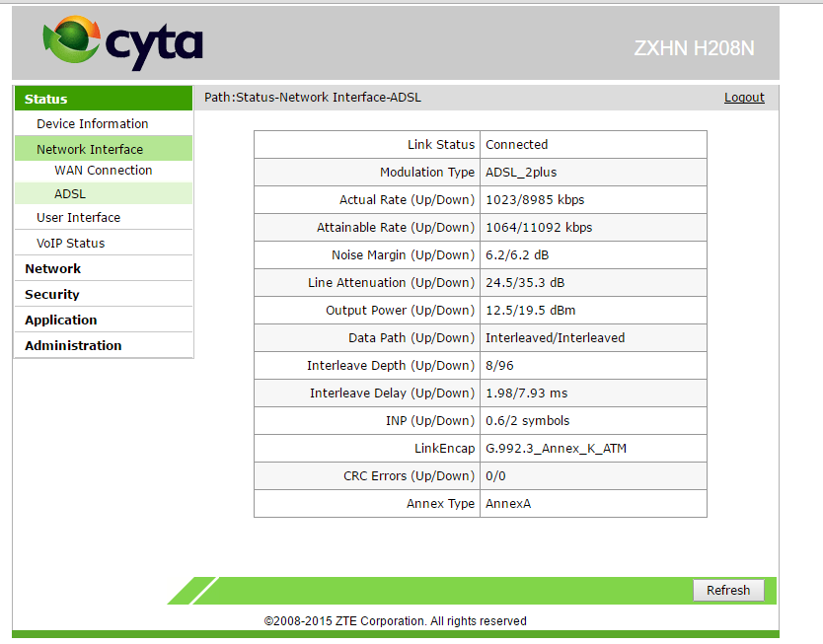823x644 pixels.
Task: Click the Logout link
Action: coord(743,97)
